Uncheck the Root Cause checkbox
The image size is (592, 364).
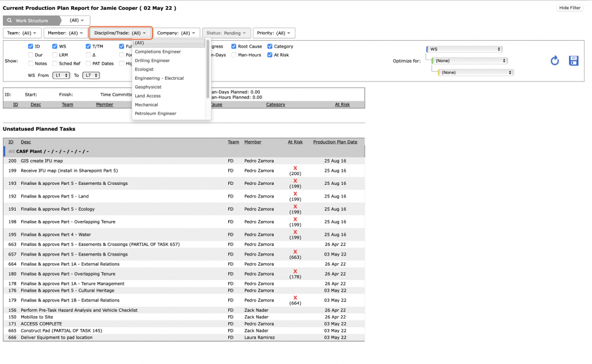234,47
